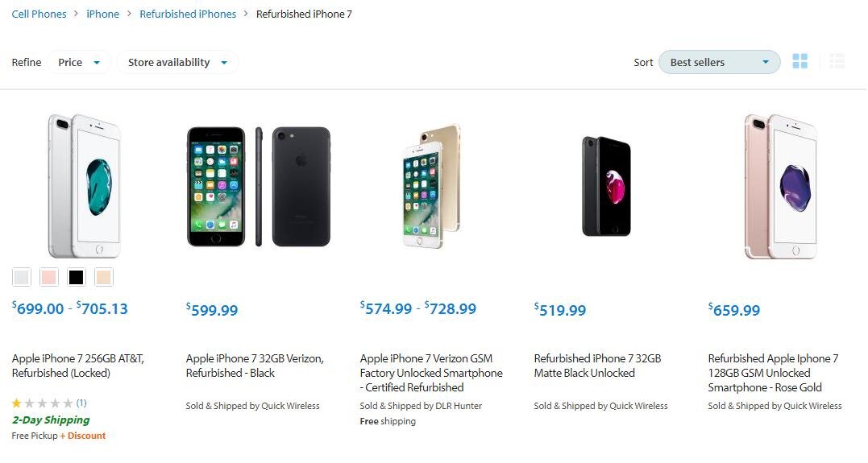Switch to list view layout
The image size is (868, 463).
(837, 61)
